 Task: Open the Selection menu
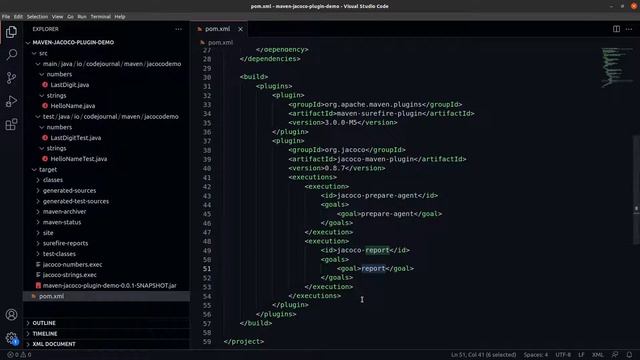tap(37, 17)
